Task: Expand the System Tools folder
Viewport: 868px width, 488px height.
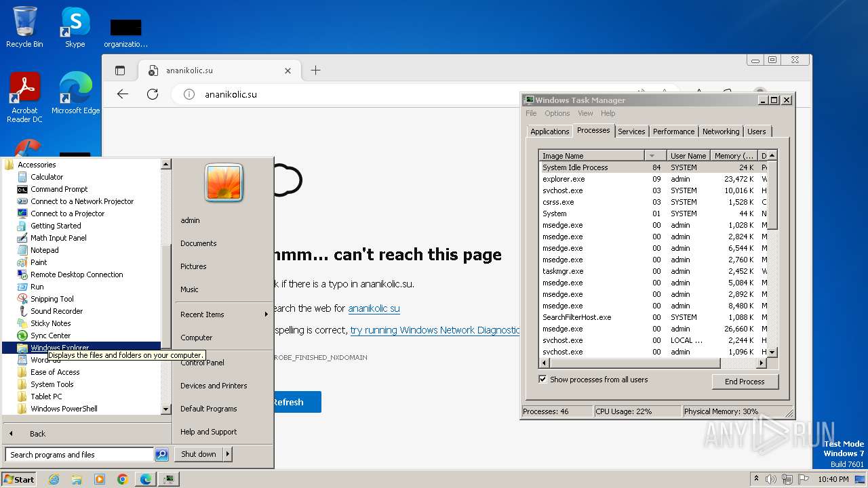Action: coord(52,384)
